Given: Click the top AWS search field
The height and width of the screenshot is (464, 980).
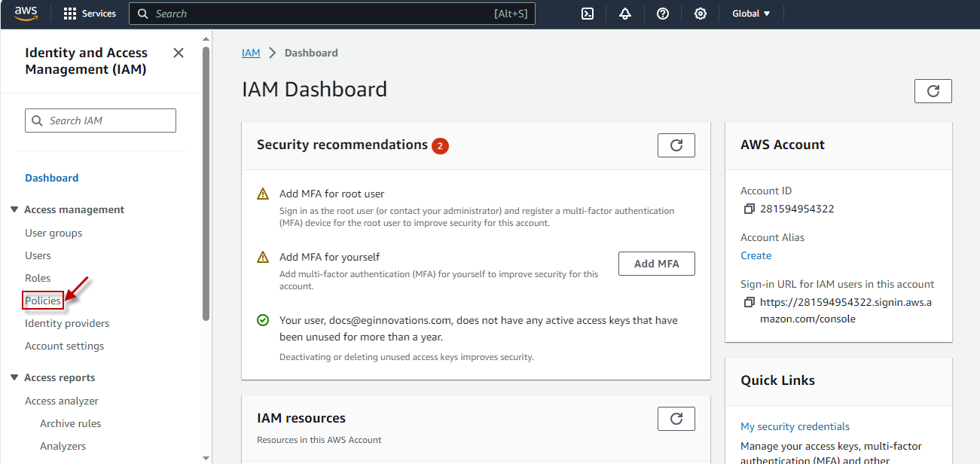Looking at the screenshot, I should click(332, 14).
